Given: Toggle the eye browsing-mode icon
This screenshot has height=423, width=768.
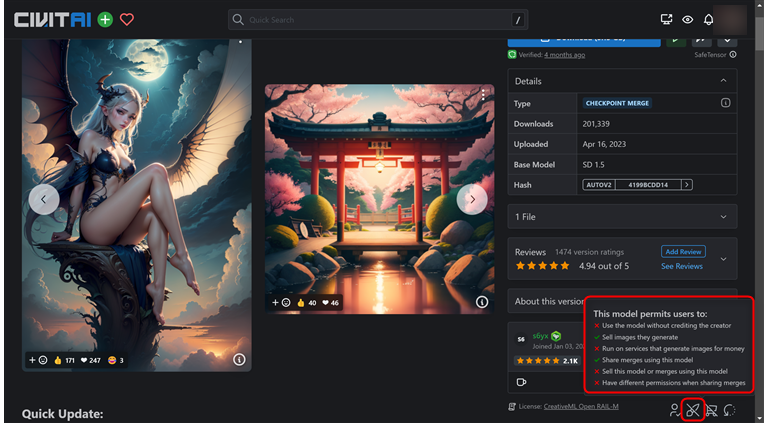Looking at the screenshot, I should 688,19.
